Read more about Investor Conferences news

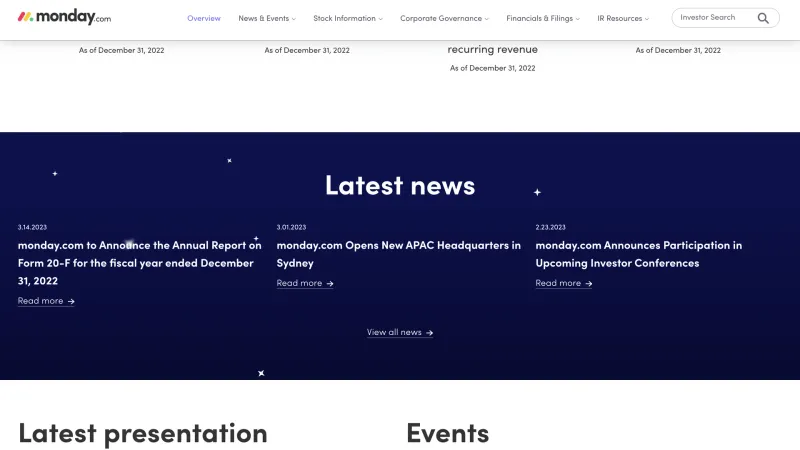click(563, 283)
